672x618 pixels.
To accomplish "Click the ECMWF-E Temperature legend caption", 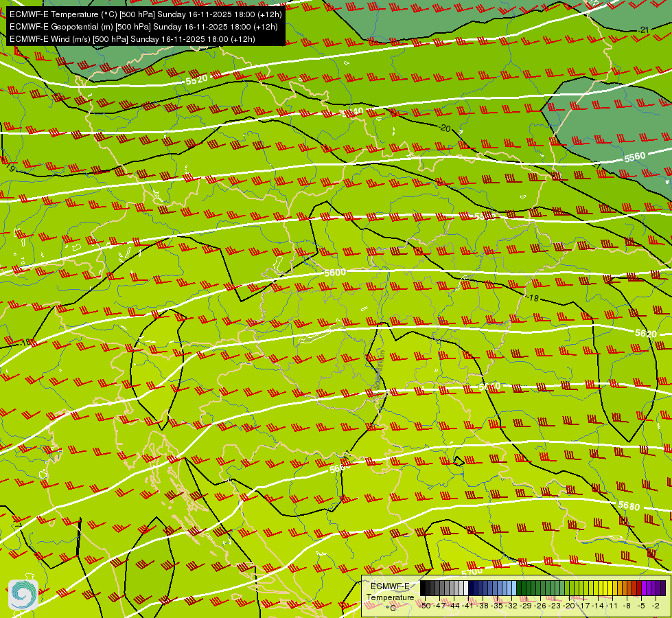I will [390, 591].
